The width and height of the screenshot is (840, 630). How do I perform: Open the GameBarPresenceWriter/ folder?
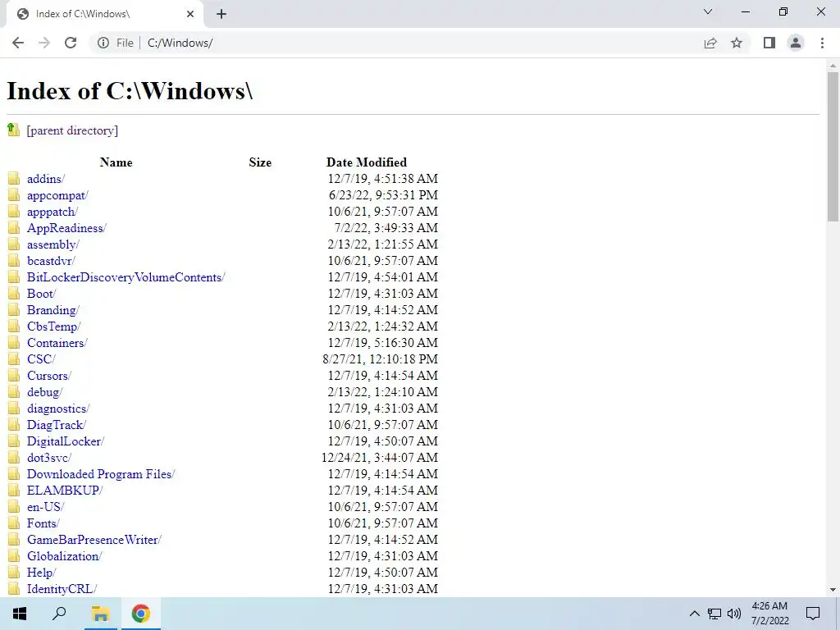click(x=94, y=540)
